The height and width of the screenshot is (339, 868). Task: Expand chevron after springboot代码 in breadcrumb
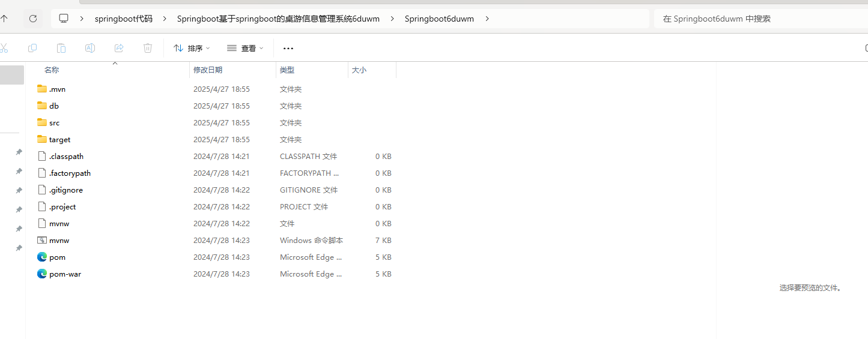165,19
